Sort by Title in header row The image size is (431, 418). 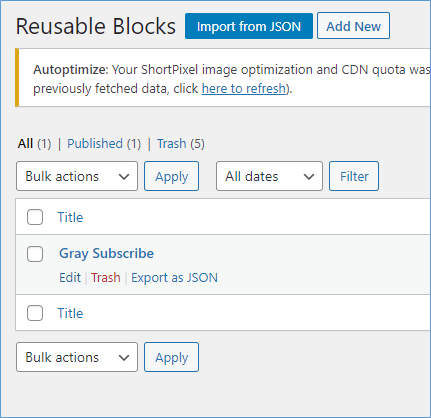pyautogui.click(x=70, y=217)
